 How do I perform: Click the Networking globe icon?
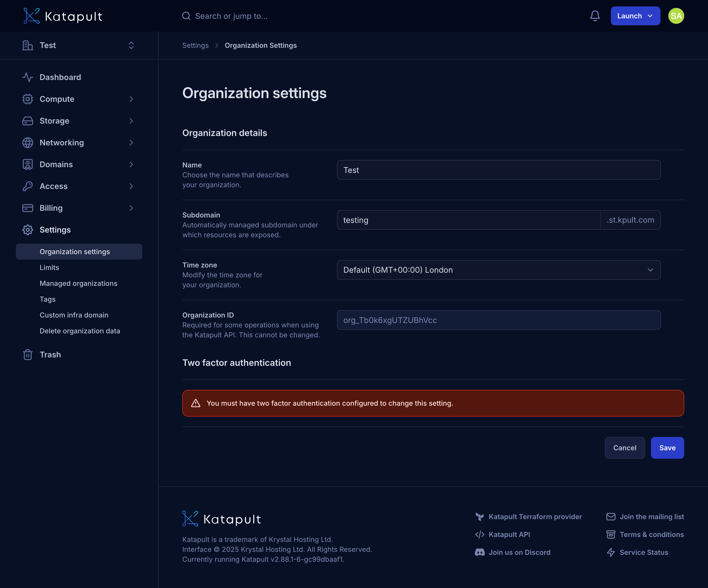28,143
